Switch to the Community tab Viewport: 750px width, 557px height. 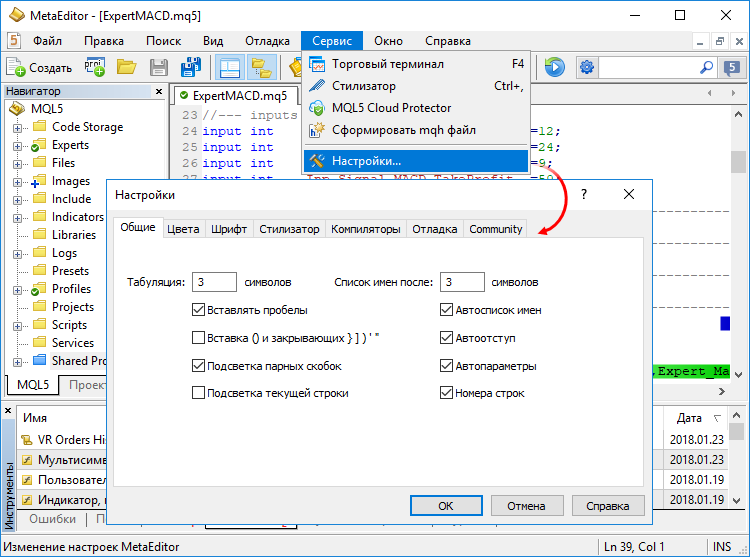496,229
